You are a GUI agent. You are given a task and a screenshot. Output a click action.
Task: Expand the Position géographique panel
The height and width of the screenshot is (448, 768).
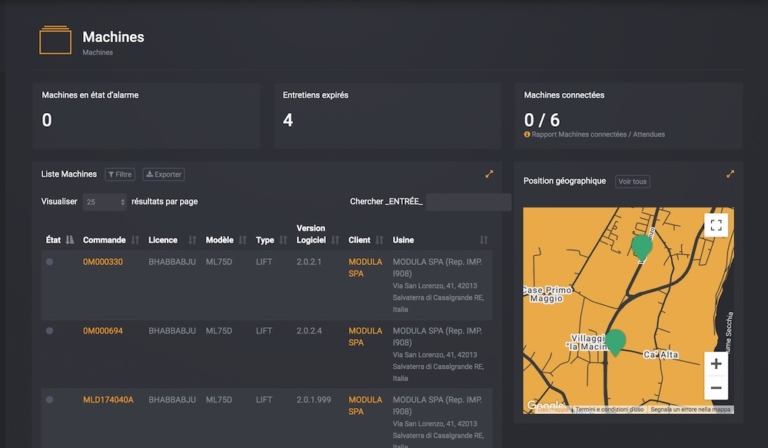[730, 174]
